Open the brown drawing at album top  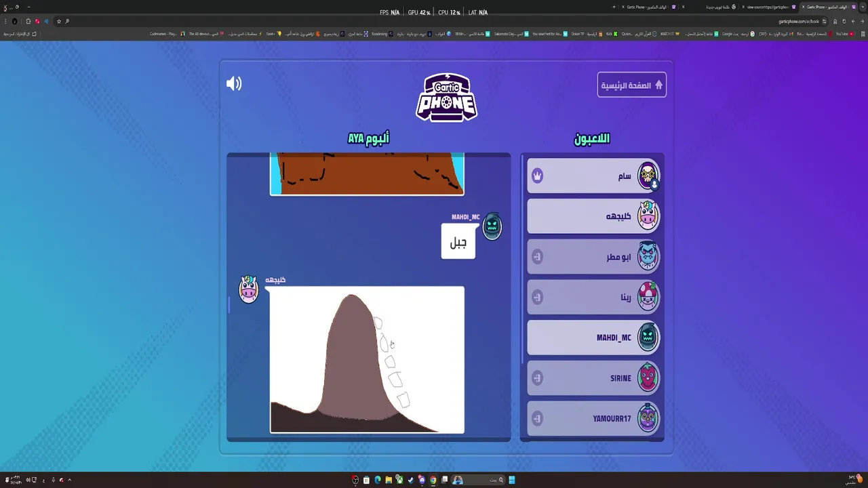point(367,174)
